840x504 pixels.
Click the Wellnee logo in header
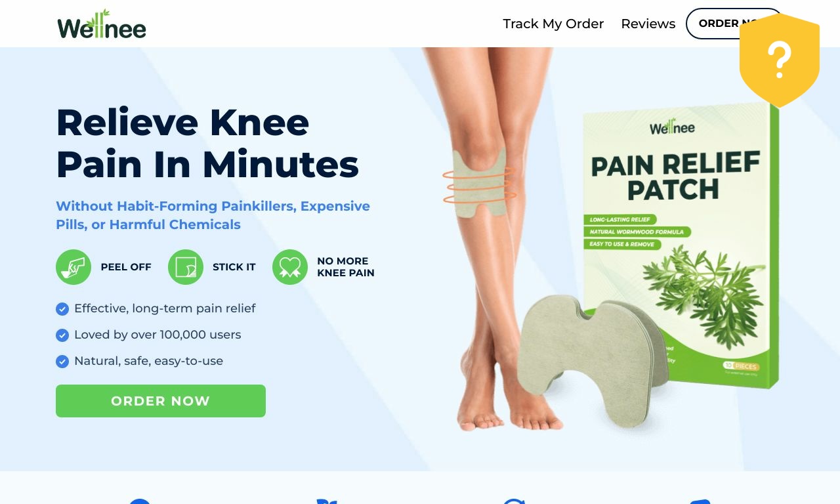(x=102, y=24)
